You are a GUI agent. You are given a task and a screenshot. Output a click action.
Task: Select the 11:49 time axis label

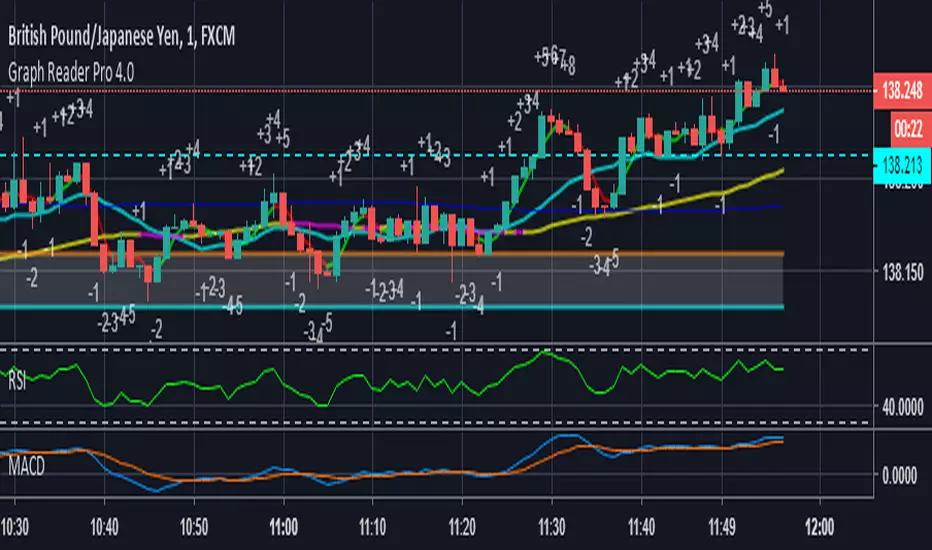[722, 527]
